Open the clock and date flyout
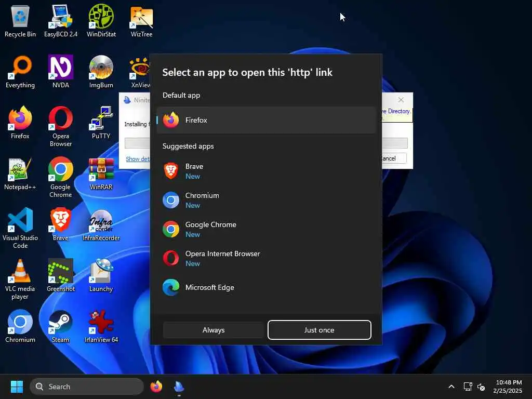532x399 pixels. (508, 387)
